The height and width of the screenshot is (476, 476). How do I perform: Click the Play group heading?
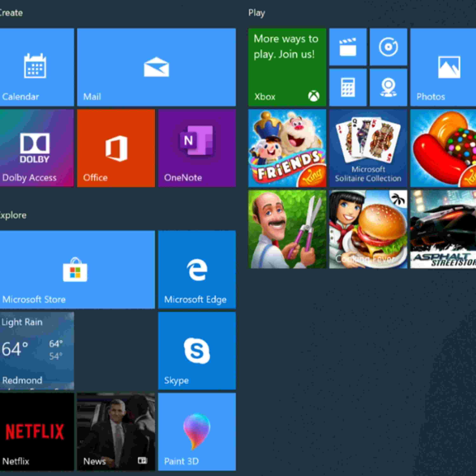point(256,13)
